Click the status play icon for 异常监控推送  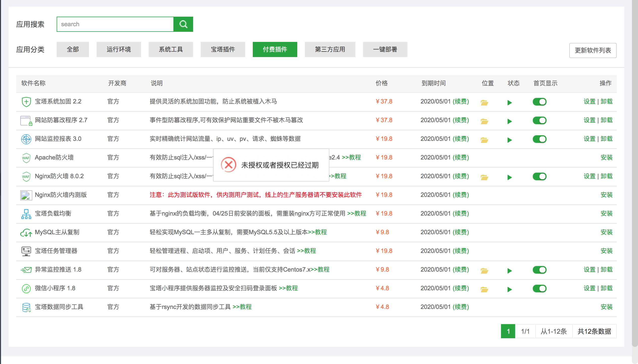(510, 271)
